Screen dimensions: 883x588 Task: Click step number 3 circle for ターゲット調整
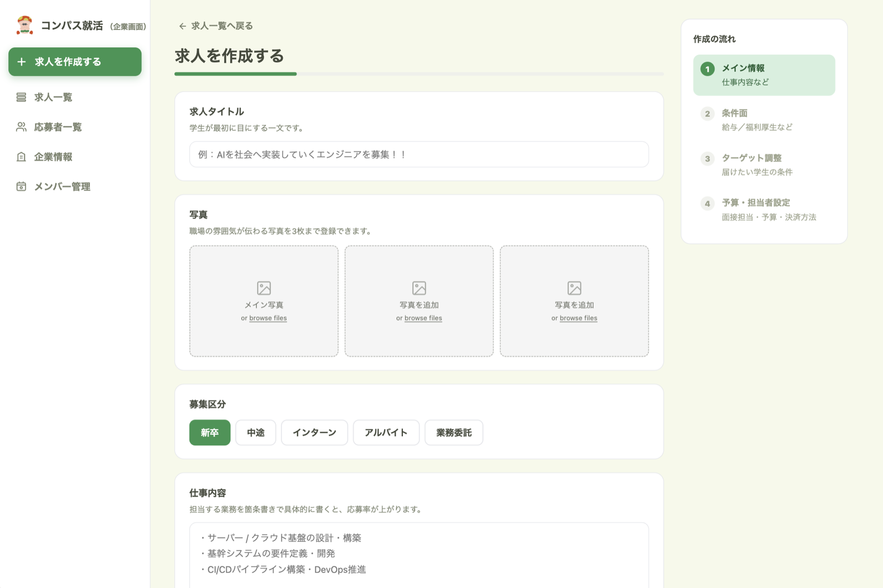(x=708, y=159)
